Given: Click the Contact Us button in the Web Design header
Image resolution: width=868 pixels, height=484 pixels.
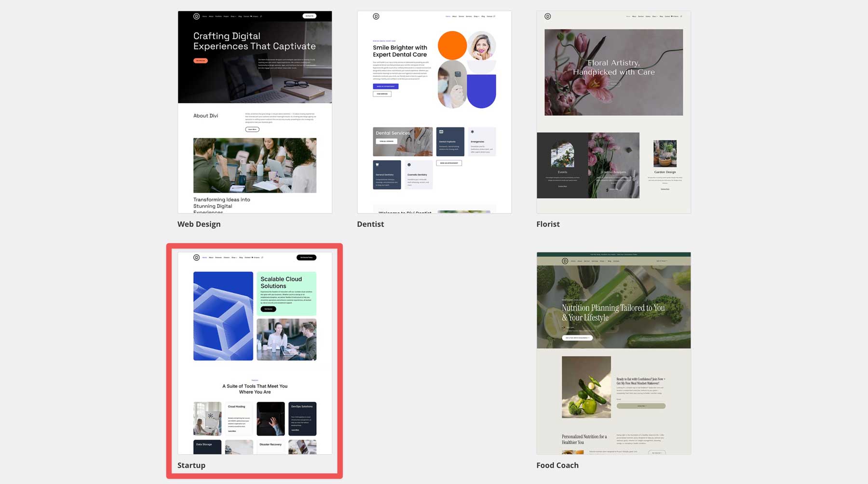Looking at the screenshot, I should click(x=309, y=15).
